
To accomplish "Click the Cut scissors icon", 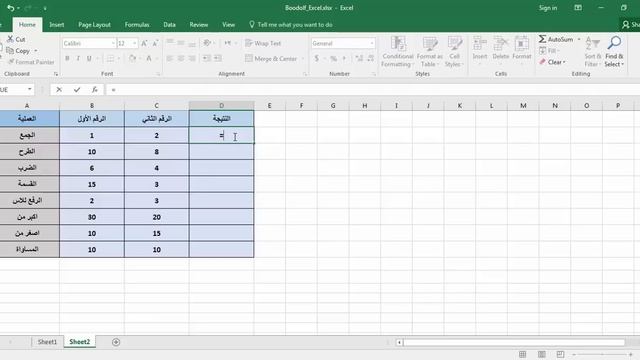I will pyautogui.click(x=11, y=39).
